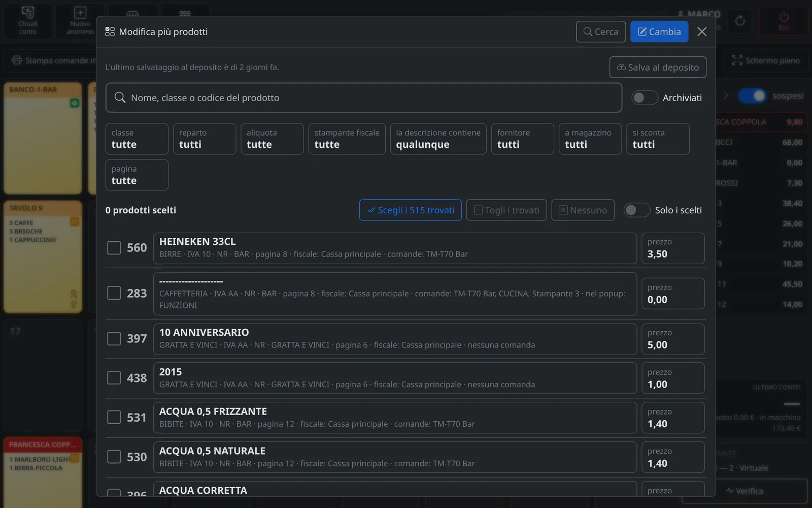Focus the product name search field

pos(364,98)
